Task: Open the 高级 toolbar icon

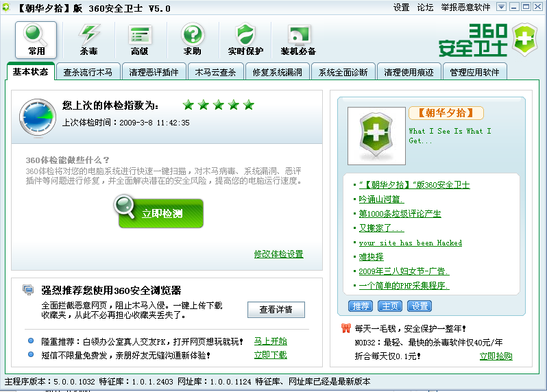Action: 140,40
